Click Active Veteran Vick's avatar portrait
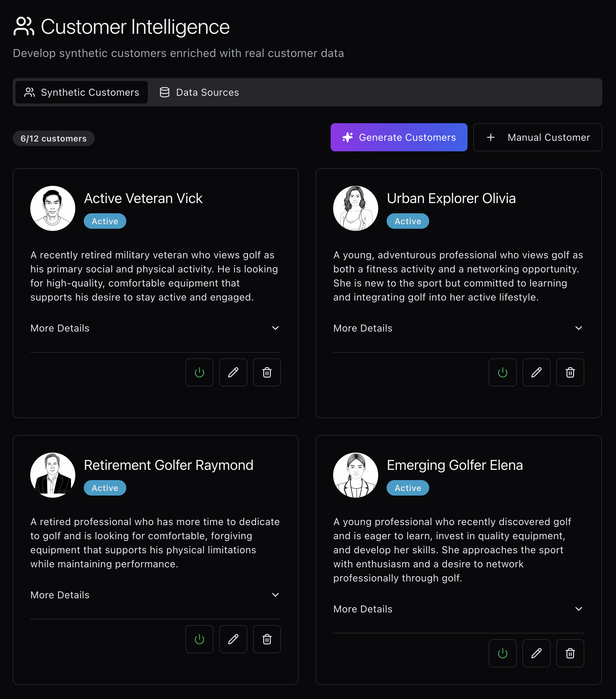 [x=52, y=208]
